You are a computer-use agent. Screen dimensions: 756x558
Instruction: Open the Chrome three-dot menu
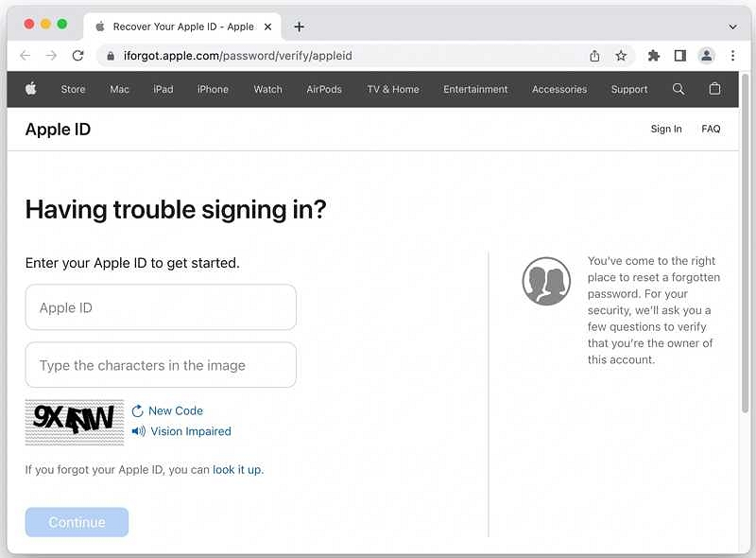coord(732,56)
